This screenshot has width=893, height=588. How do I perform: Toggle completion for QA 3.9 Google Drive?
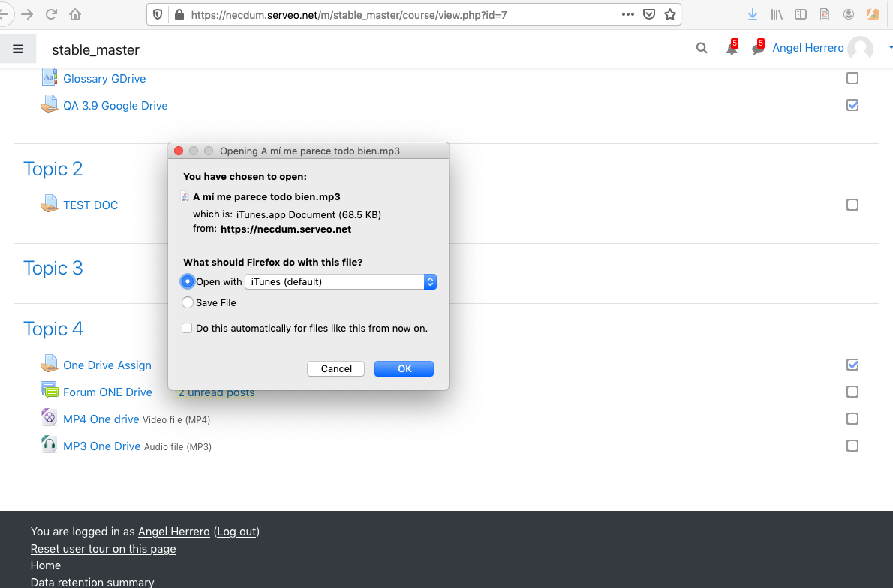(x=852, y=105)
